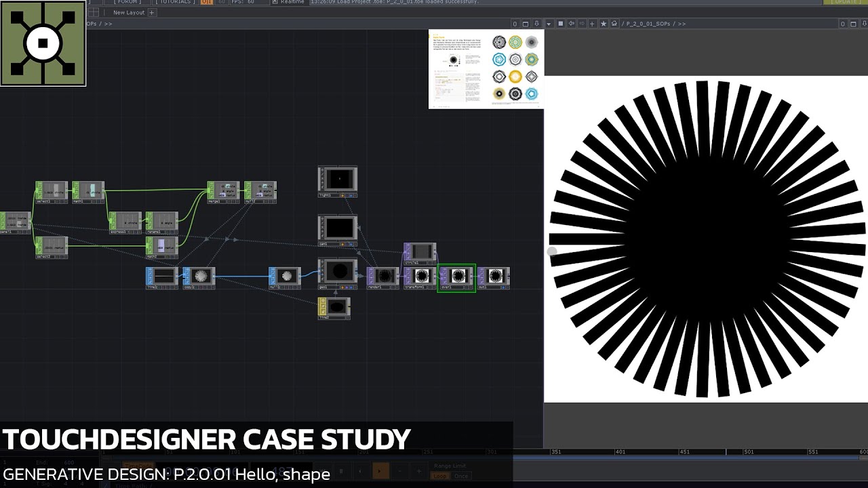The height and width of the screenshot is (488, 868).
Task: Select the select1 CHOP node
Action: click(52, 192)
